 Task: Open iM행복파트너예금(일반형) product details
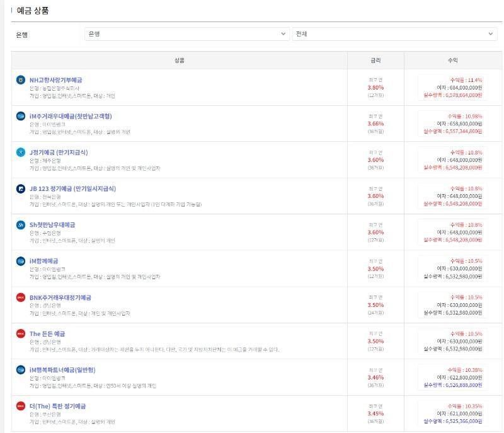coord(62,369)
